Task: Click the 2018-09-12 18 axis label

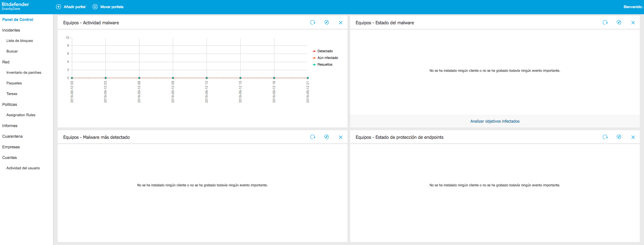Action: point(274,92)
